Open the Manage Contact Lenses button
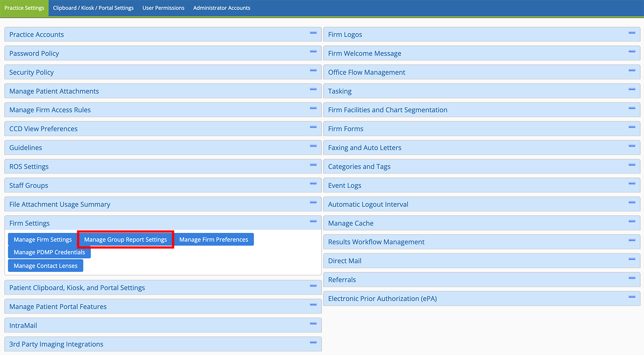Viewport: 644px width, 355px height. 45,266
